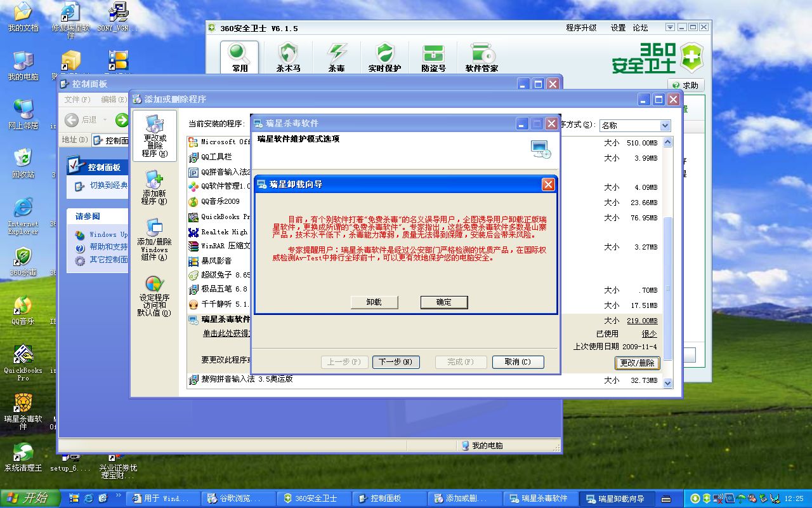Open the 杀毒 tab in 360安全卫士

[336, 58]
